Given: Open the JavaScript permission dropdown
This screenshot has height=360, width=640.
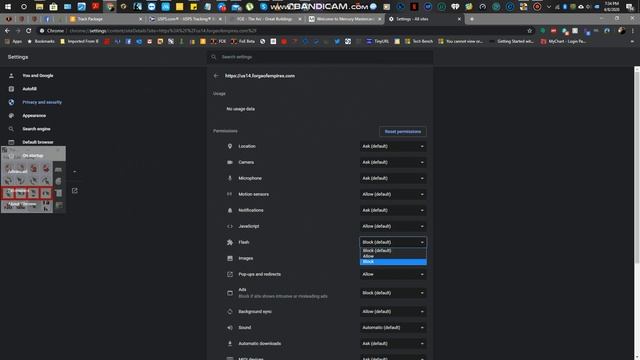Looking at the screenshot, I should (393, 226).
